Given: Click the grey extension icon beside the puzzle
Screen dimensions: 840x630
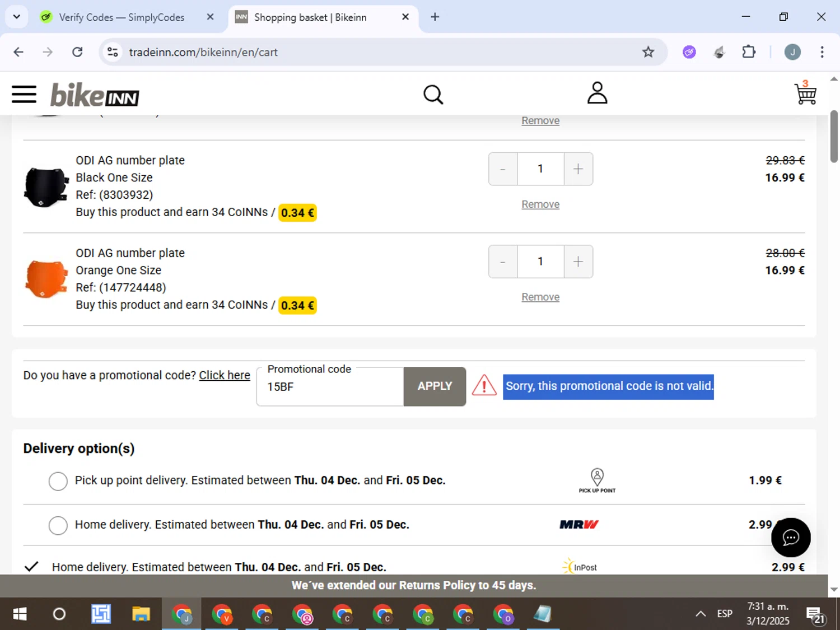Looking at the screenshot, I should (x=719, y=52).
